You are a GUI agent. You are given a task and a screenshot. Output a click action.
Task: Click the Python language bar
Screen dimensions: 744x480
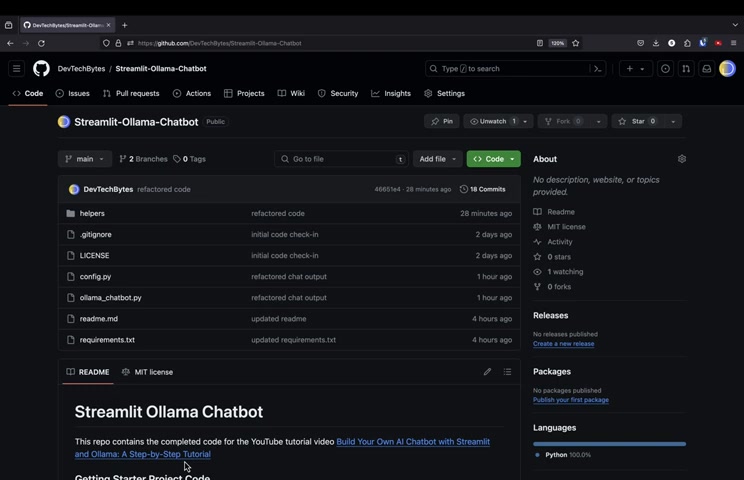coord(609,444)
